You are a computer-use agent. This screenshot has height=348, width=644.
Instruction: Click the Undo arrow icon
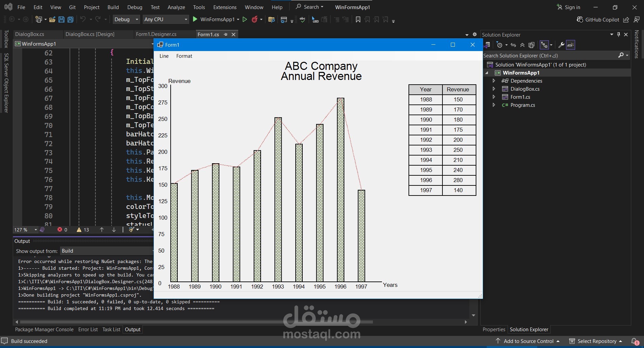[83, 19]
